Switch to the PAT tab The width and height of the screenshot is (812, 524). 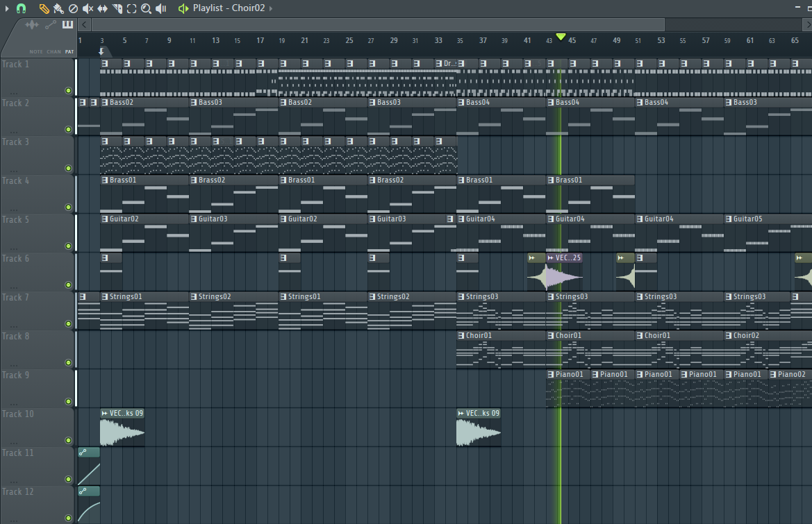(69, 52)
